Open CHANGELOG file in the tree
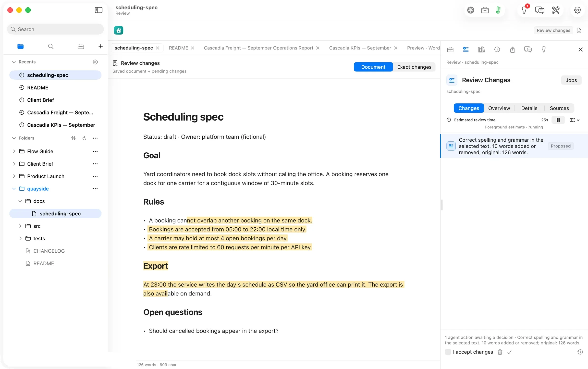588x369 pixels. 49,251
